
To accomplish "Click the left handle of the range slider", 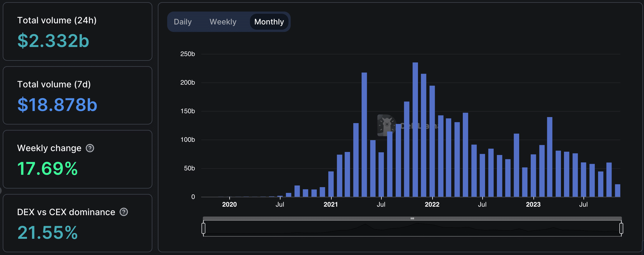I will (x=203, y=228).
